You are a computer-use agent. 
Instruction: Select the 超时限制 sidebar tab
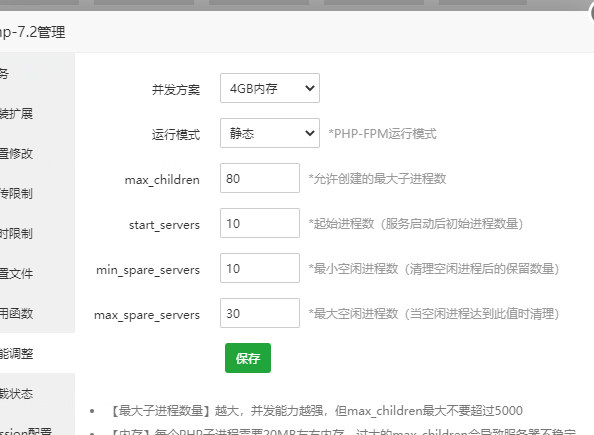pos(37,233)
